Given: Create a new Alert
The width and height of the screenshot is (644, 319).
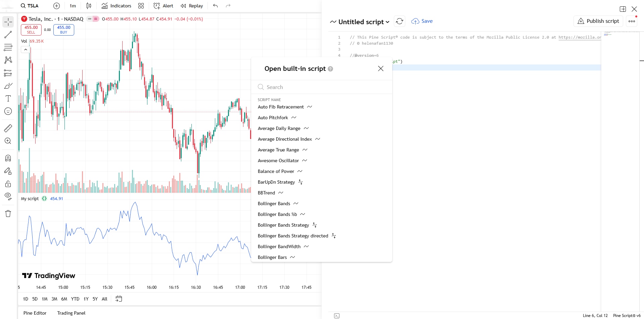Looking at the screenshot, I should (163, 6).
